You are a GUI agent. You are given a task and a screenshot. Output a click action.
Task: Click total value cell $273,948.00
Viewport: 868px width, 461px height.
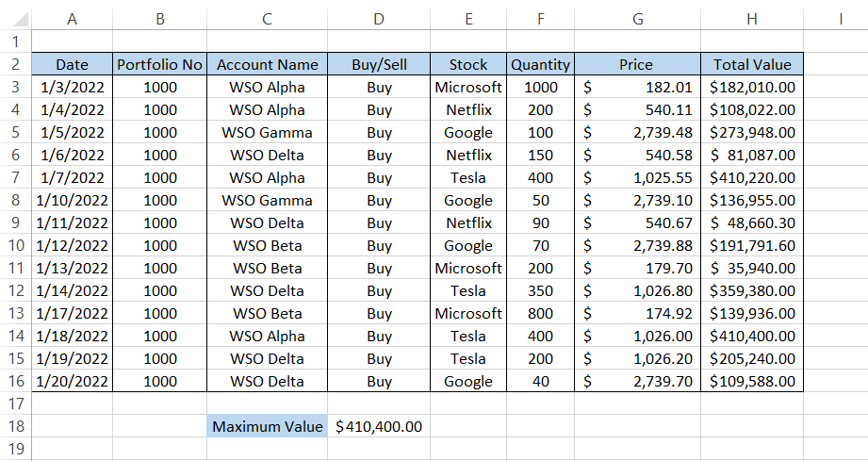click(x=752, y=133)
